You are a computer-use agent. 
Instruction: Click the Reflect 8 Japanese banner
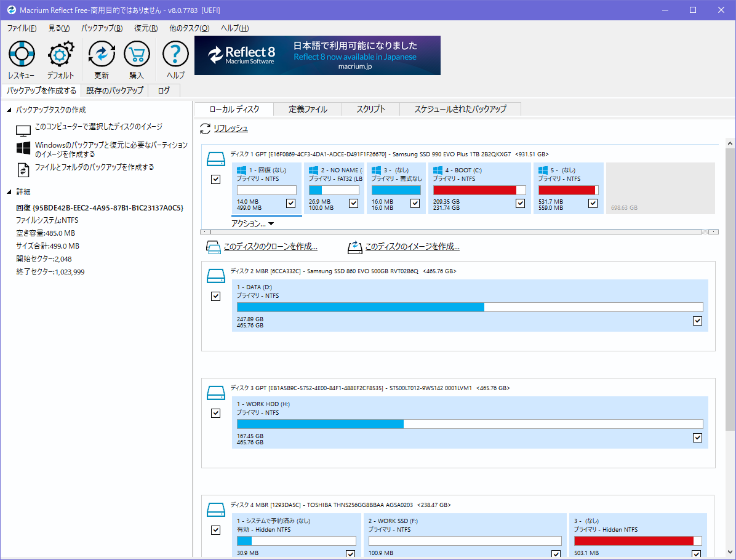click(x=318, y=55)
